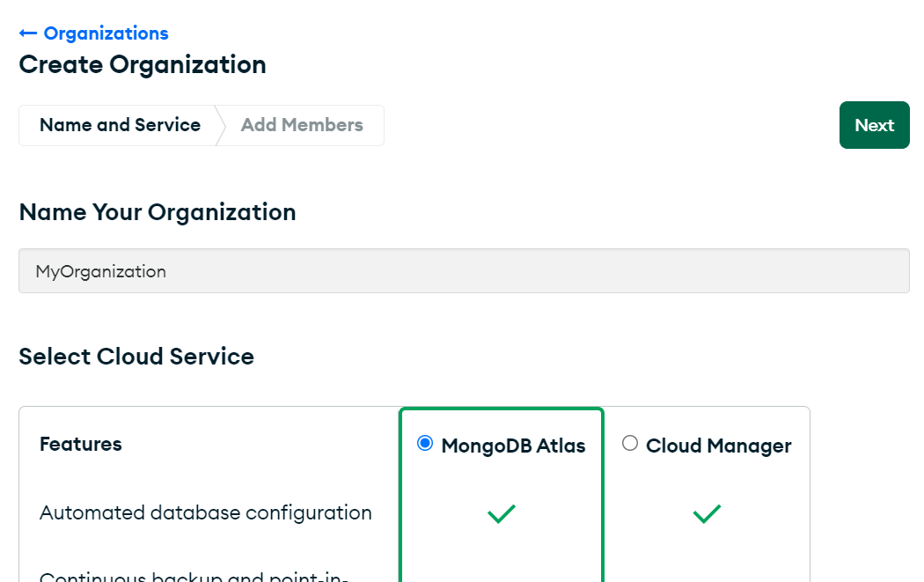This screenshot has width=924, height=582.
Task: Click the Select Cloud Service heading
Action: tap(136, 357)
